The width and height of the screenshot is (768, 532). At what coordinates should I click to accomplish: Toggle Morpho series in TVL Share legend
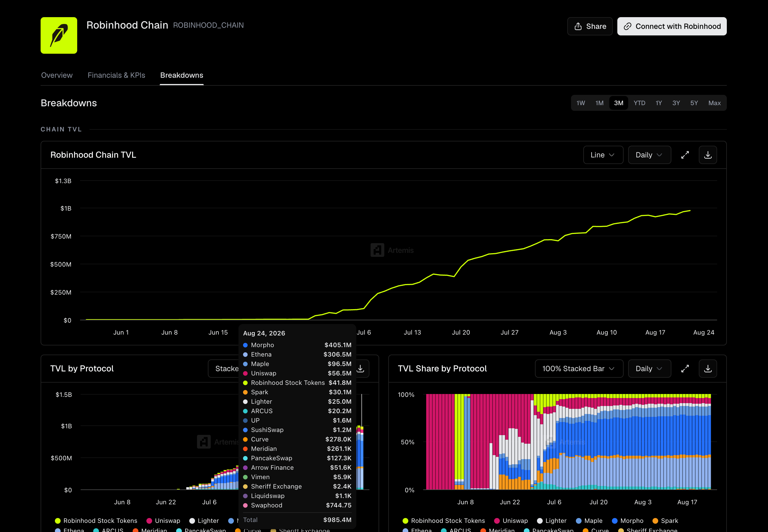click(628, 521)
